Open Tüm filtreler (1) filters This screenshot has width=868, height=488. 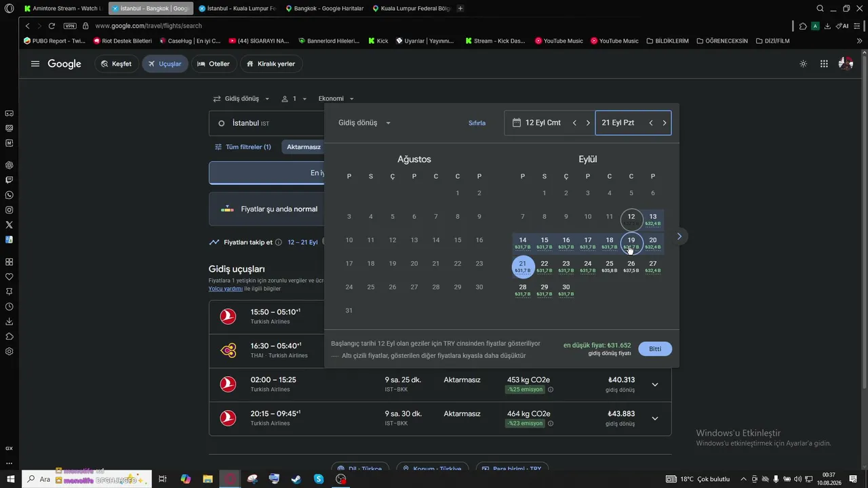click(x=243, y=147)
